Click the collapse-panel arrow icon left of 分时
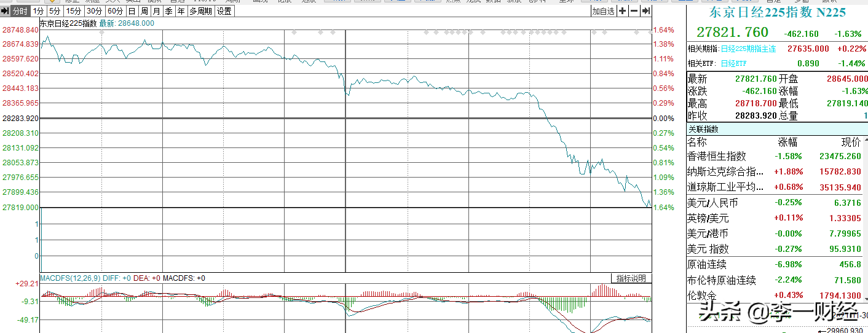The height and width of the screenshot is (333, 868). pos(5,11)
